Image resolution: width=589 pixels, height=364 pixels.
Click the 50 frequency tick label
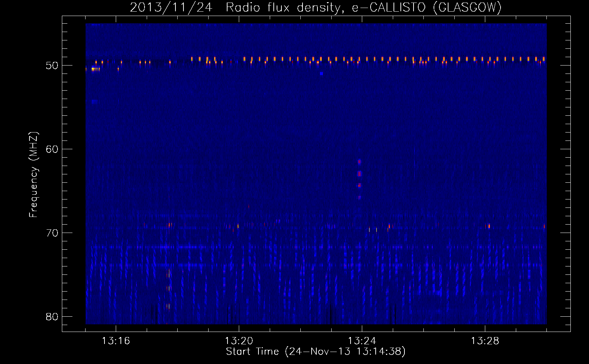pyautogui.click(x=52, y=66)
